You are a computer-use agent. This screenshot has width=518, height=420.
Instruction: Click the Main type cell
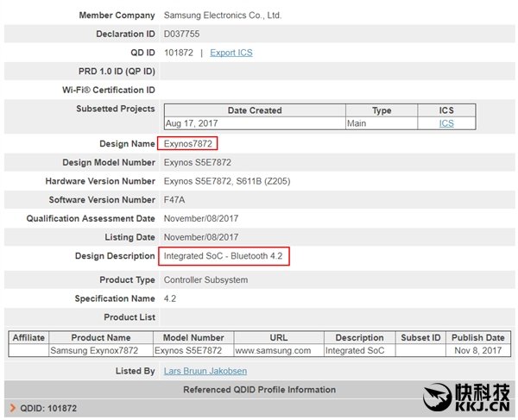[382, 123]
